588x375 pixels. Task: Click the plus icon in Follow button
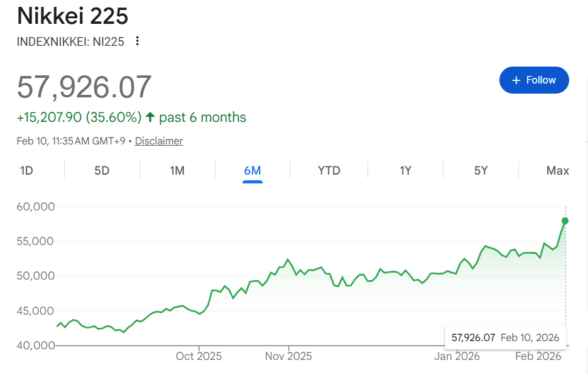tap(516, 80)
